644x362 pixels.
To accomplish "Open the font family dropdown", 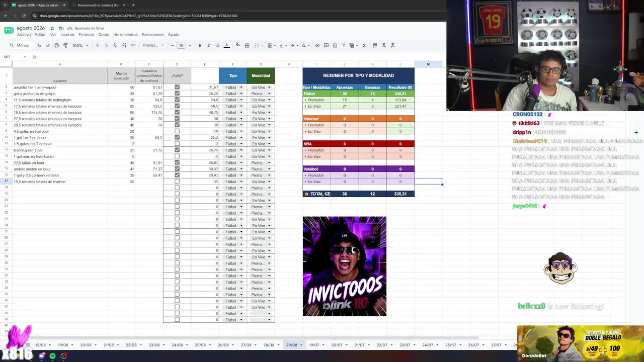I will (153, 45).
